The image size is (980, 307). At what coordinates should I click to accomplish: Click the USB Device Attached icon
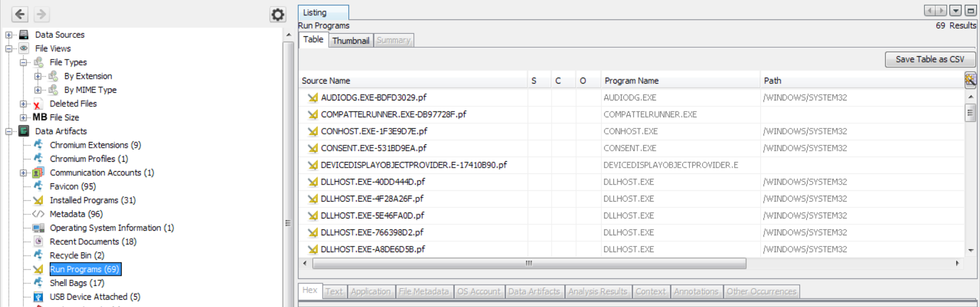pyautogui.click(x=39, y=297)
